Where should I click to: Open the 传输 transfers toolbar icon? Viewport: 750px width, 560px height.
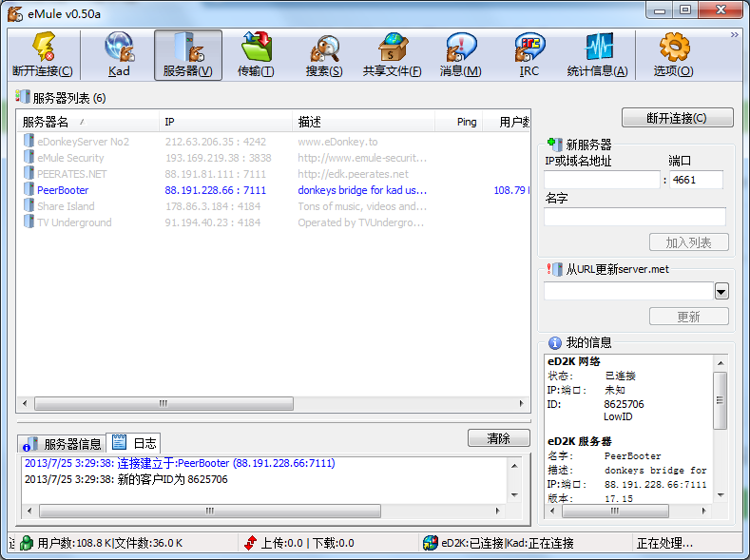257,47
